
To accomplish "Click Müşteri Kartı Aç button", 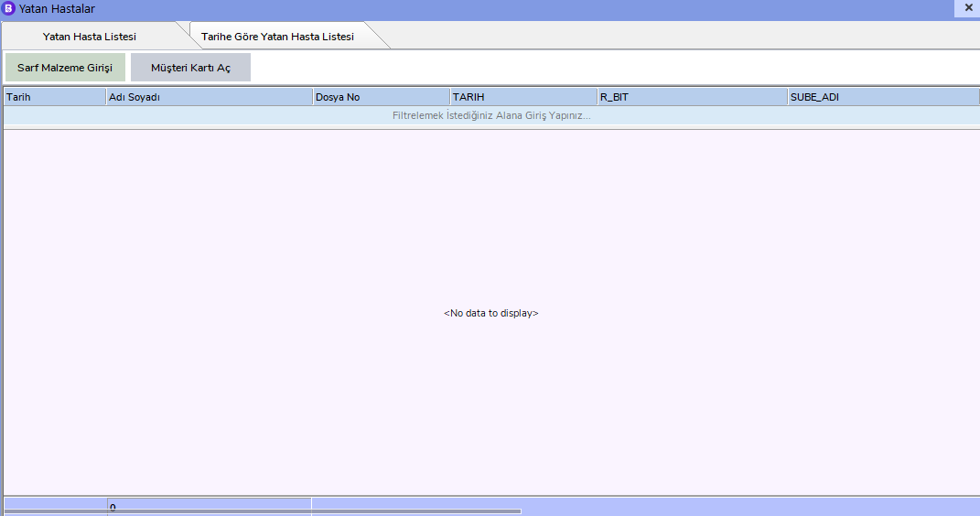I will click(x=190, y=68).
